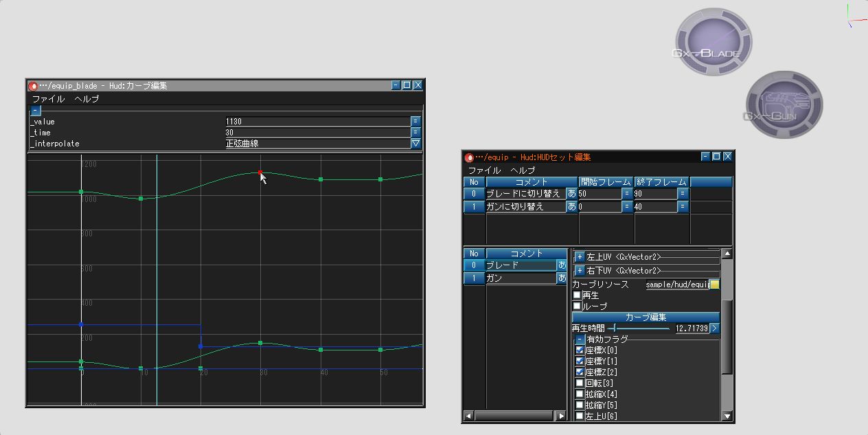Click the 3D axis gizmo in the corner
The width and height of the screenshot is (868, 435).
856,15
